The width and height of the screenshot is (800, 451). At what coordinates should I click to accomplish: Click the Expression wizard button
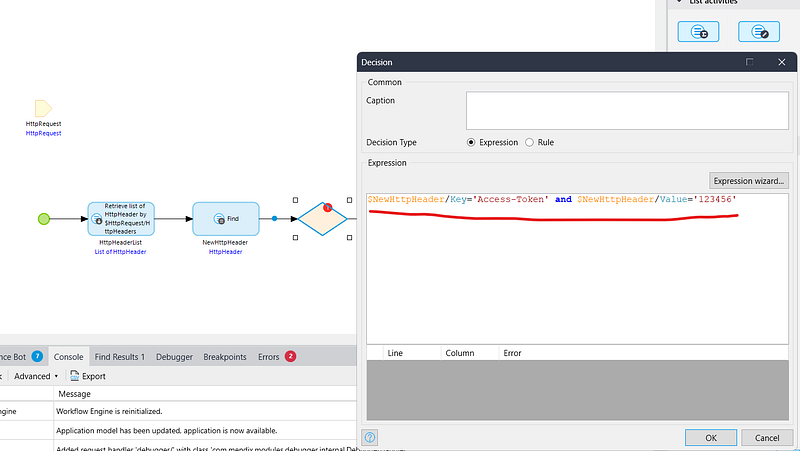click(748, 181)
